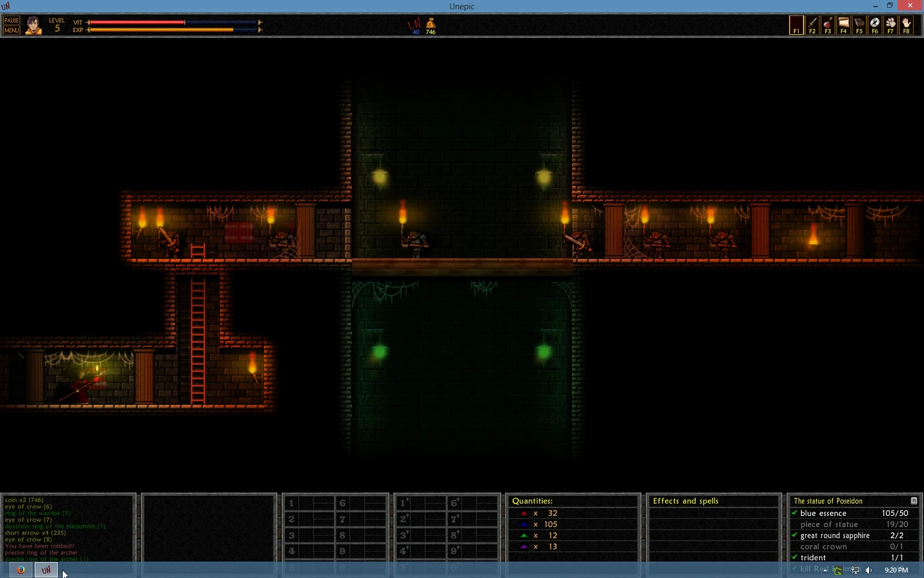924x578 pixels.
Task: Click the great round sapphire checkmark
Action: pyautogui.click(x=794, y=535)
